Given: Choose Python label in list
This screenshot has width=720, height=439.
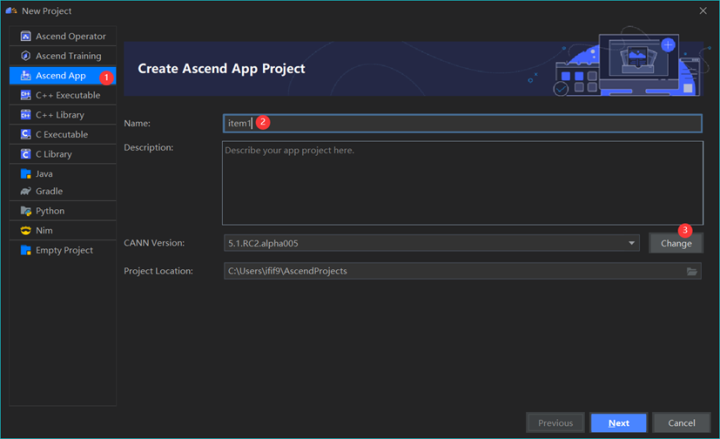Looking at the screenshot, I should click(50, 211).
